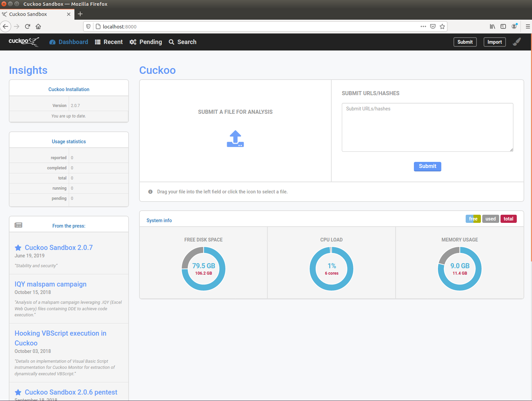The height and width of the screenshot is (401, 532).
Task: Toggle the used legend badge
Action: [x=490, y=219]
